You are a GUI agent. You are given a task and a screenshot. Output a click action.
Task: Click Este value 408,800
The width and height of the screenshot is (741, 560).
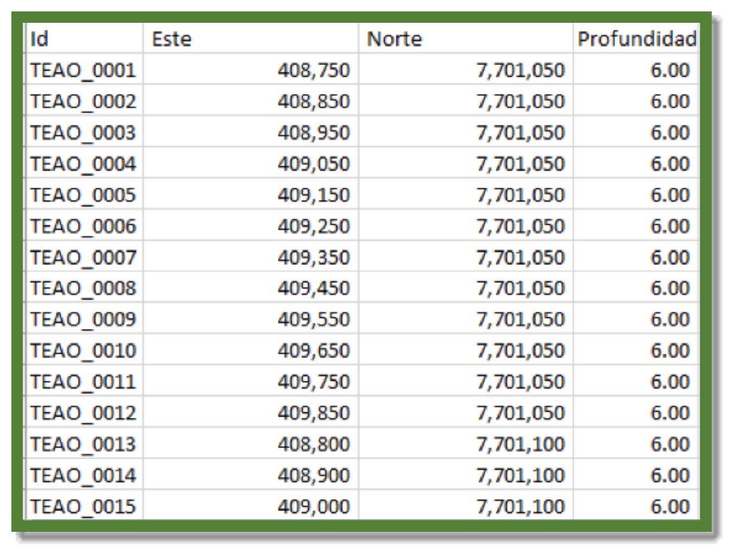[313, 444]
